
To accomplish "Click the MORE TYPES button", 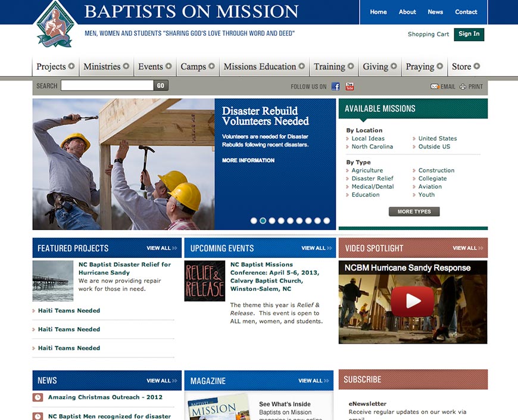I will tap(414, 211).
